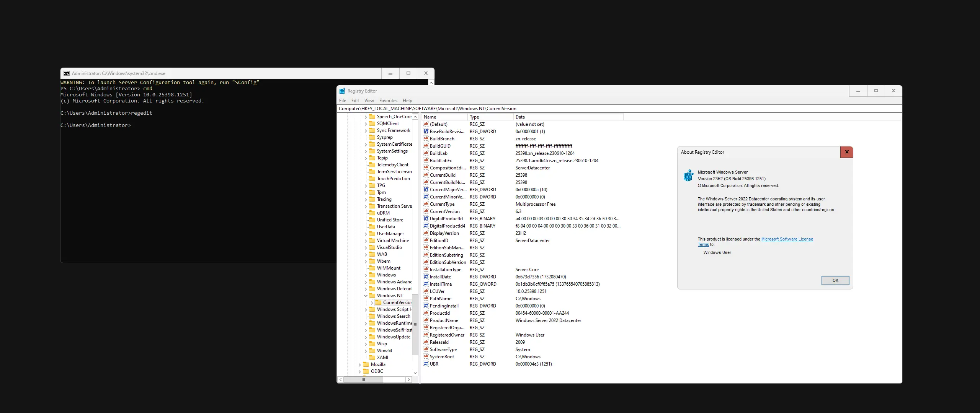Click the cmd.exe window title icon
Image resolution: width=980 pixels, height=413 pixels.
click(67, 73)
